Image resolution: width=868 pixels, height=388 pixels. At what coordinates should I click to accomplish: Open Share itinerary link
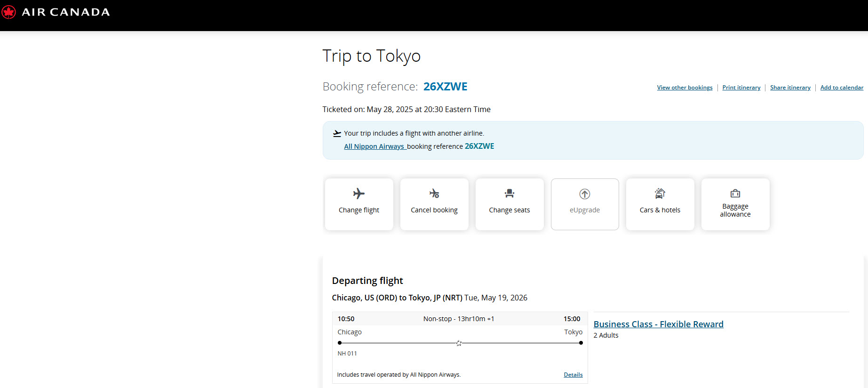(790, 88)
